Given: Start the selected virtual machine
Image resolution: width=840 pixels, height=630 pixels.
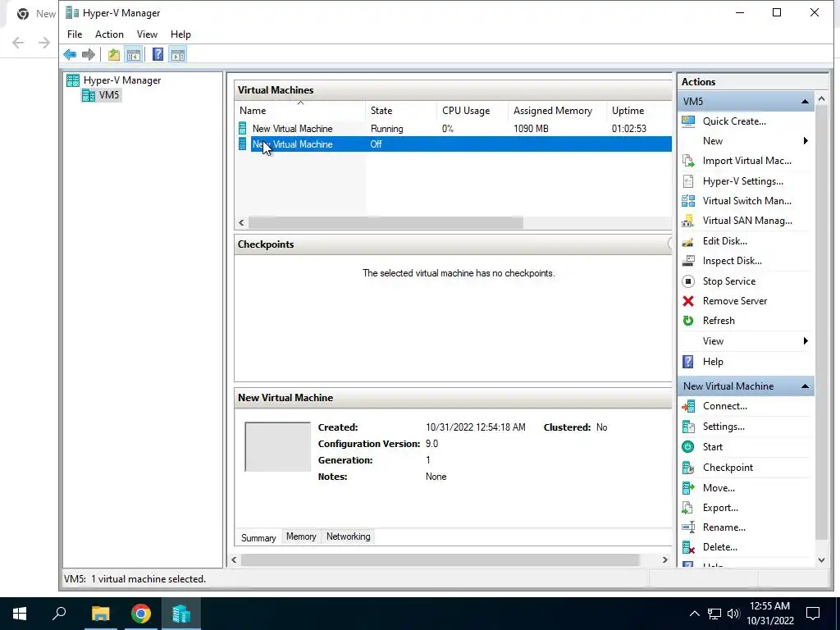Looking at the screenshot, I should click(x=713, y=447).
